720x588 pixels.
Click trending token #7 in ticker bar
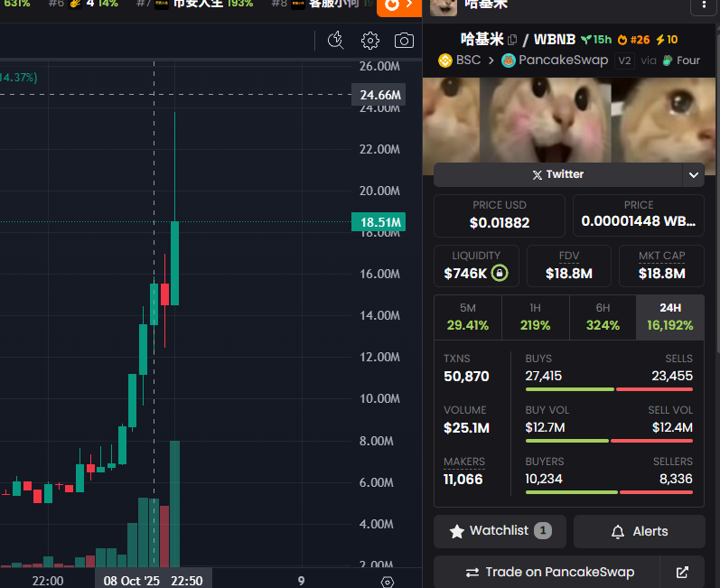195,4
